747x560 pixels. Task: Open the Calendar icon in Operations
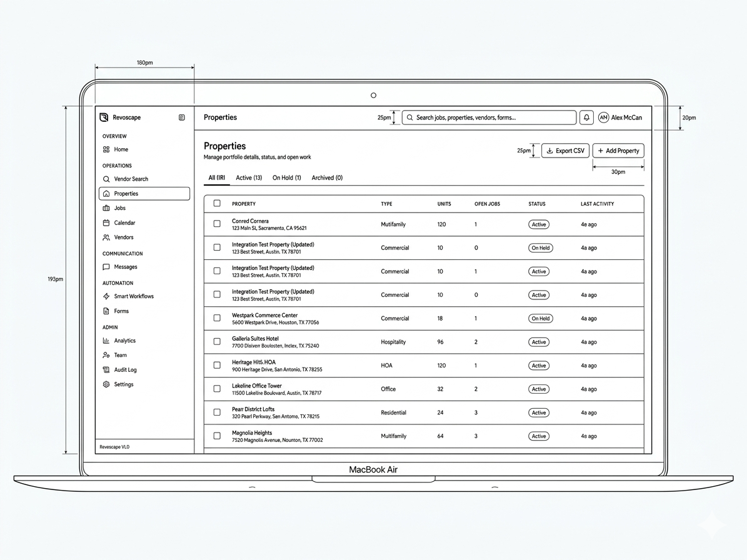click(107, 222)
